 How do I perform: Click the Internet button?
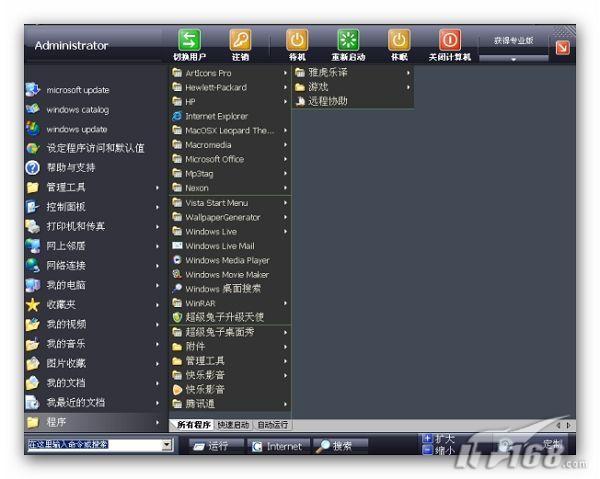click(279, 446)
